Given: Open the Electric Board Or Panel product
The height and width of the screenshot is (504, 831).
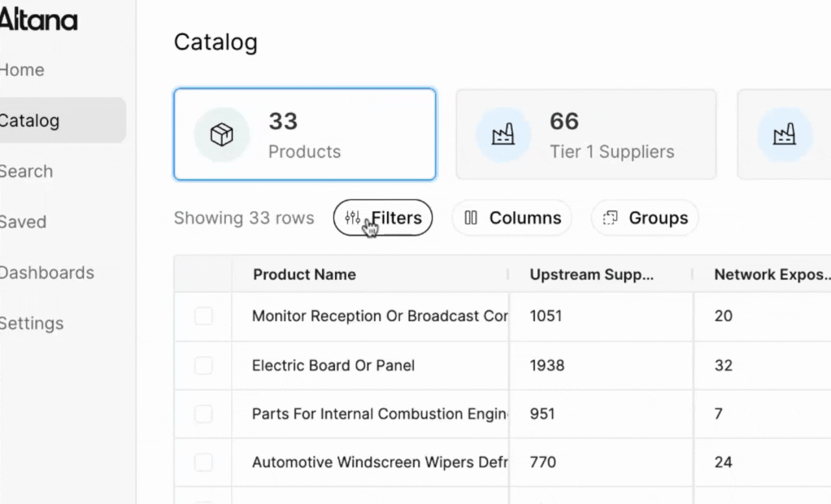Looking at the screenshot, I should [333, 366].
